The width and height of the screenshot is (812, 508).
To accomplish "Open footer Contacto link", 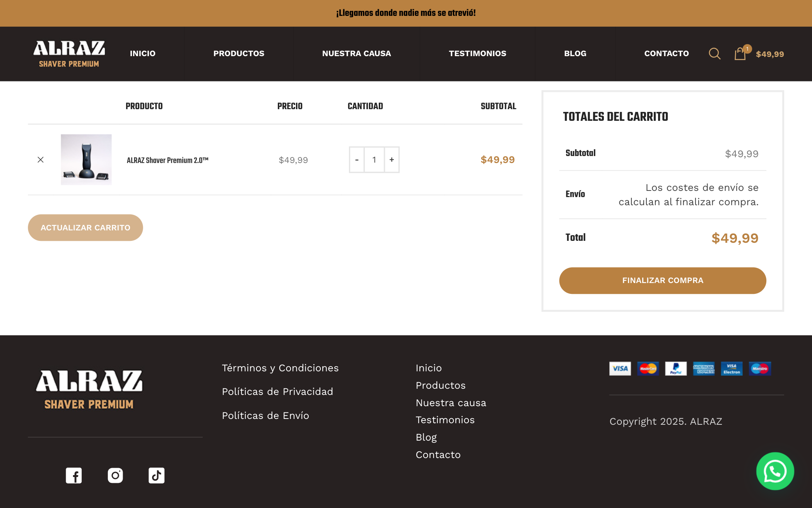I will click(438, 455).
